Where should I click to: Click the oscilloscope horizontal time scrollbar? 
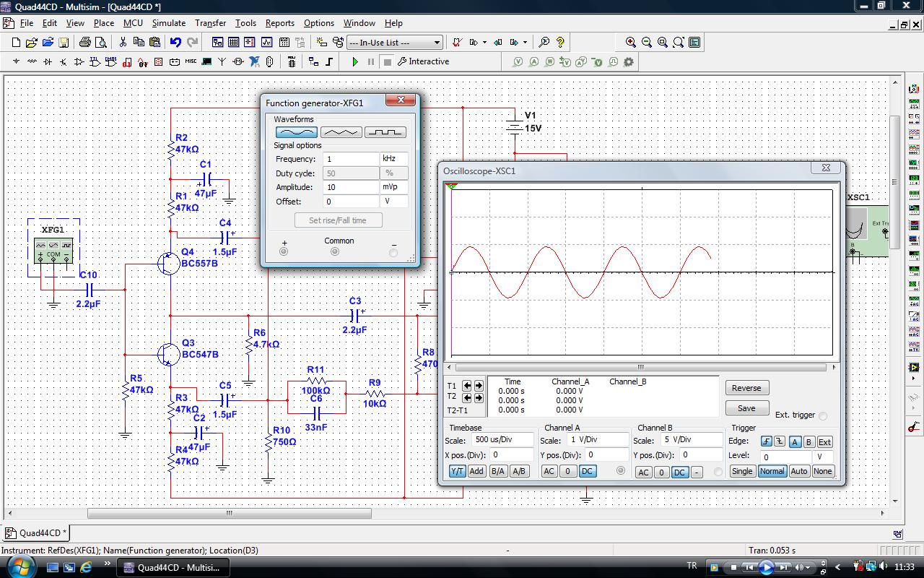pos(640,367)
